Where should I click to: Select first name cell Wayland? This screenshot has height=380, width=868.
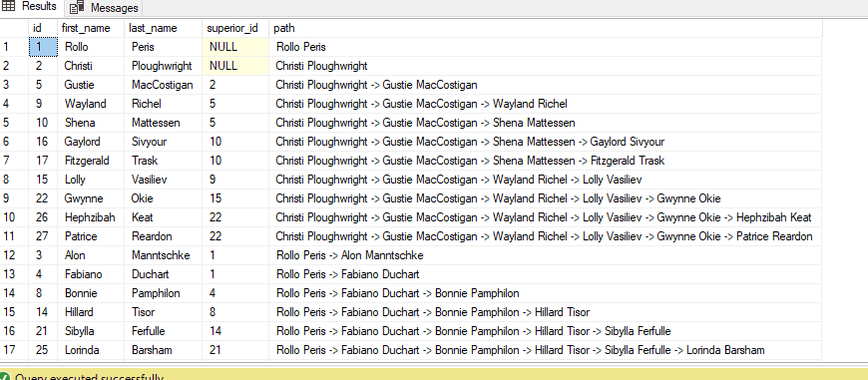[90, 104]
